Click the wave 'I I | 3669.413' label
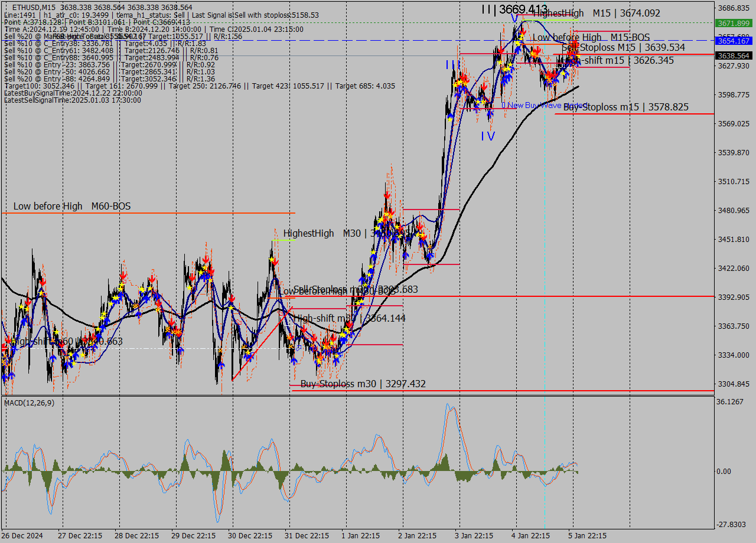The height and width of the screenshot is (543, 756). [x=514, y=9]
